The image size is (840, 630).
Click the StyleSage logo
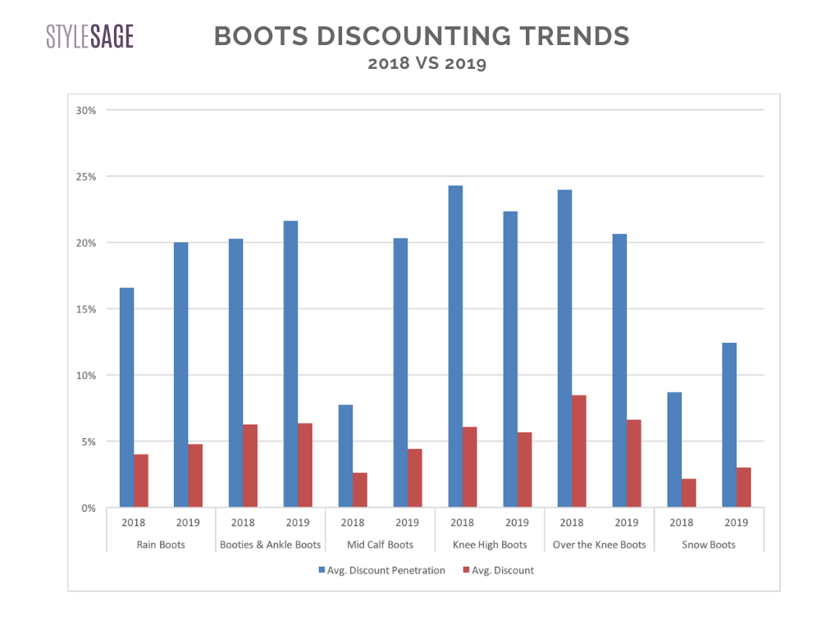pos(89,37)
